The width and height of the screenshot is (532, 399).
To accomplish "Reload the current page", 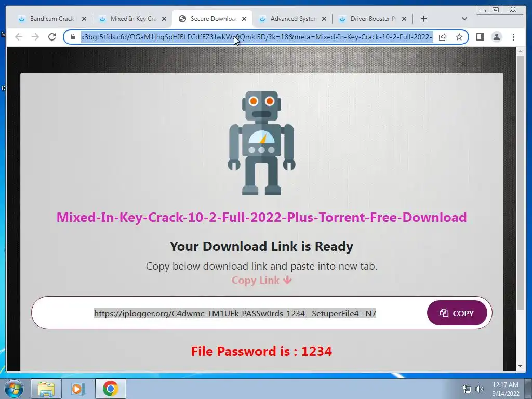I will pos(52,37).
